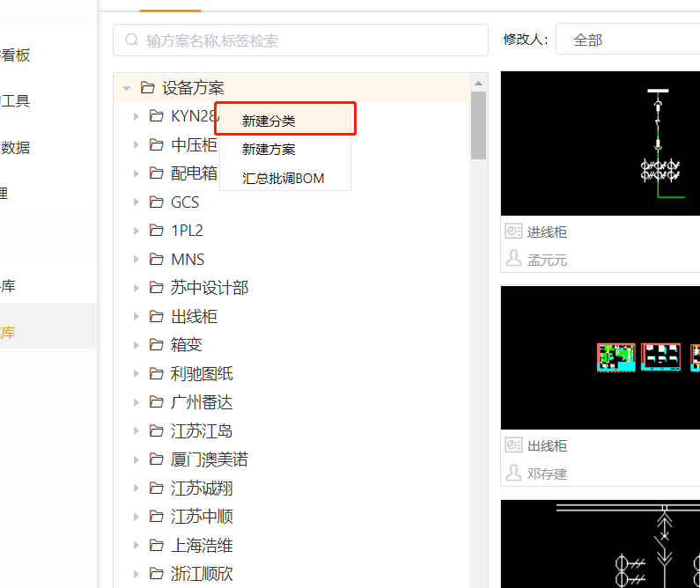Click the 配电箱 folder icon

(x=156, y=173)
